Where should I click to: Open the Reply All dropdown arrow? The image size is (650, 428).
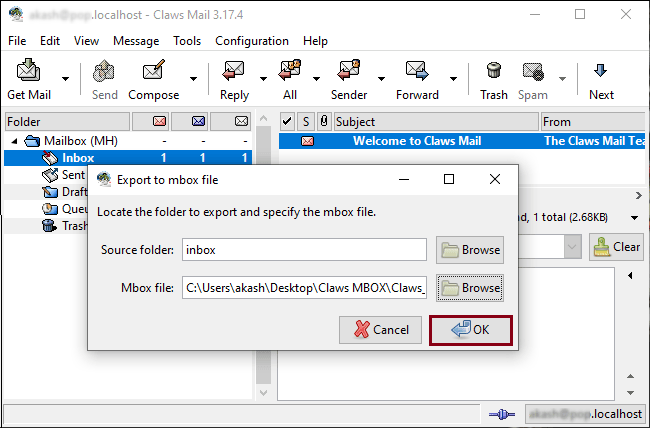(x=316, y=79)
